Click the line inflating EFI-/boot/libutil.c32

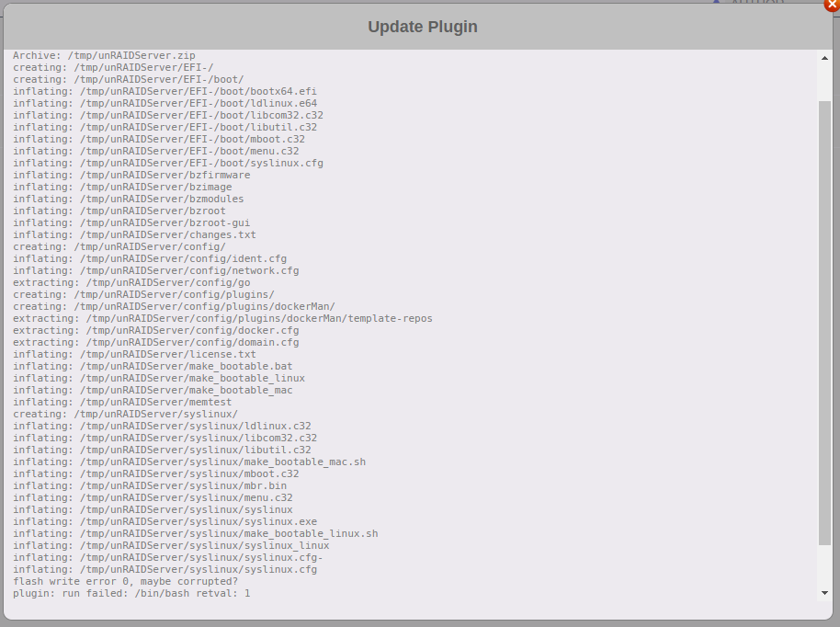165,127
